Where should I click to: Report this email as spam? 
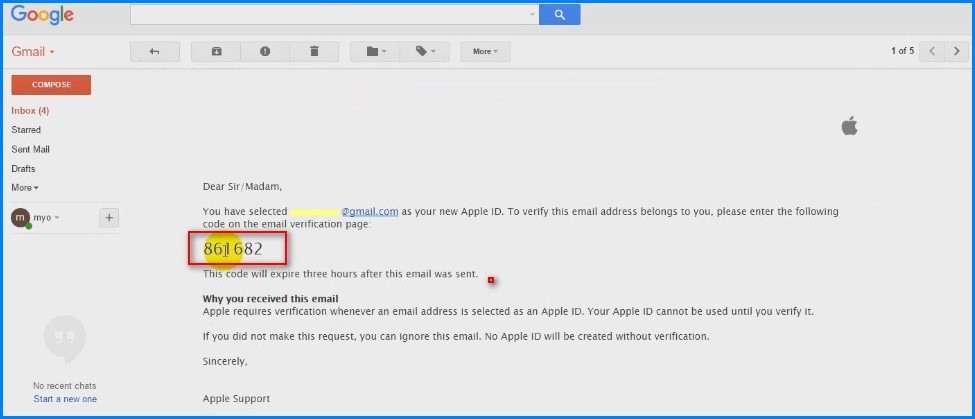point(265,52)
